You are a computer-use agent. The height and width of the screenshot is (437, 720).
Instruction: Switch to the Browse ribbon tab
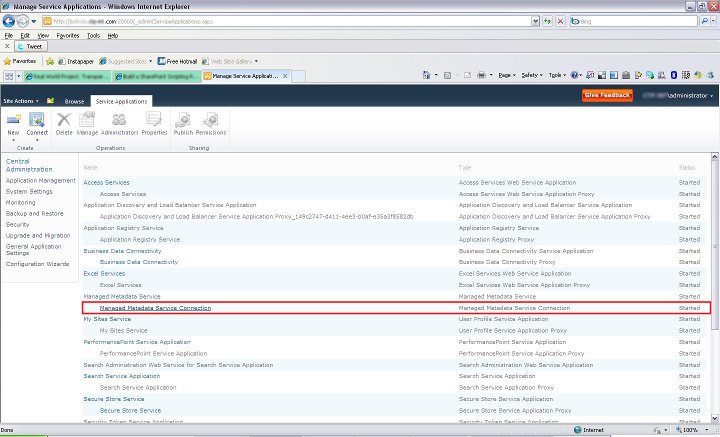(x=74, y=101)
